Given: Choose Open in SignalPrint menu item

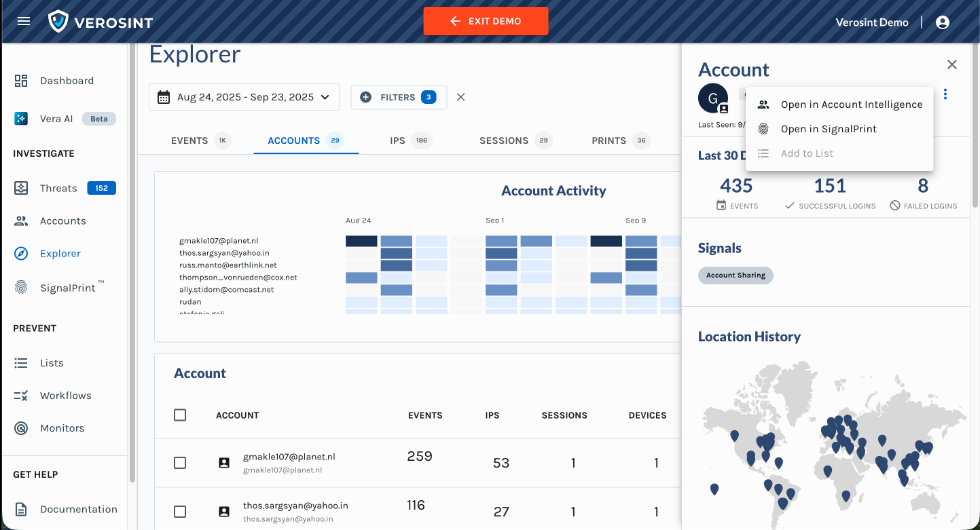Looking at the screenshot, I should click(x=839, y=129).
